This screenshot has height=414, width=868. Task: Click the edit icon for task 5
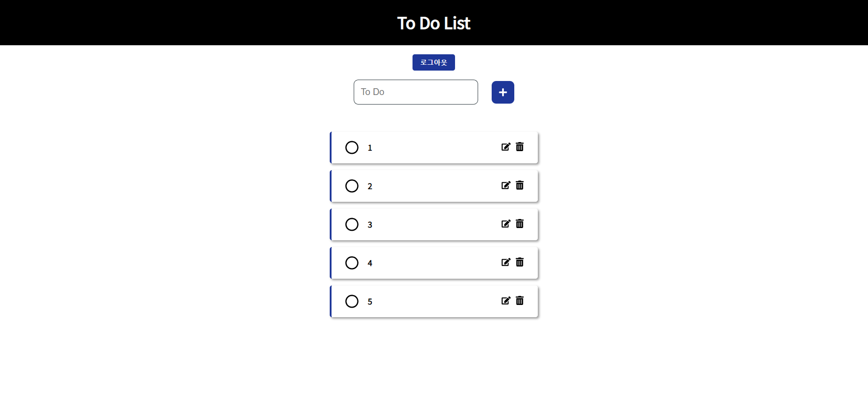pyautogui.click(x=506, y=301)
